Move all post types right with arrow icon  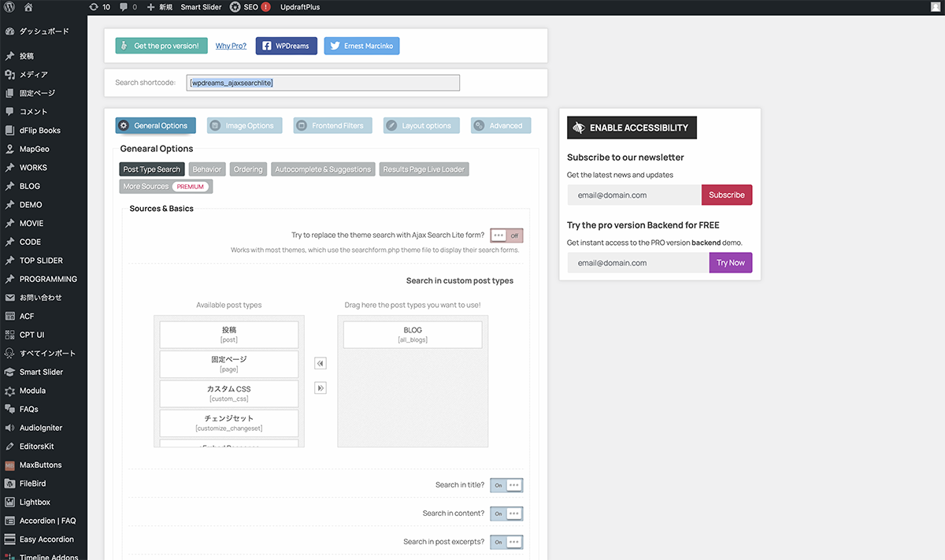[321, 388]
